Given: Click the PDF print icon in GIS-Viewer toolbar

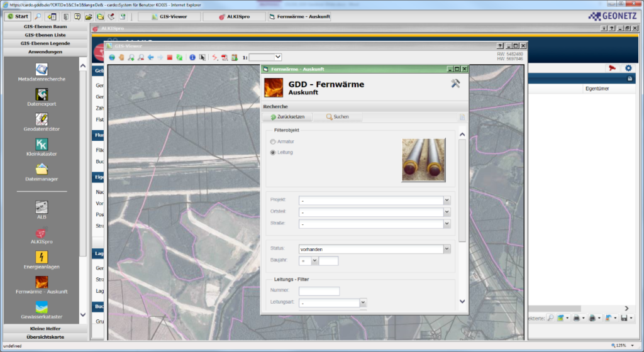Looking at the screenshot, I should [x=225, y=57].
